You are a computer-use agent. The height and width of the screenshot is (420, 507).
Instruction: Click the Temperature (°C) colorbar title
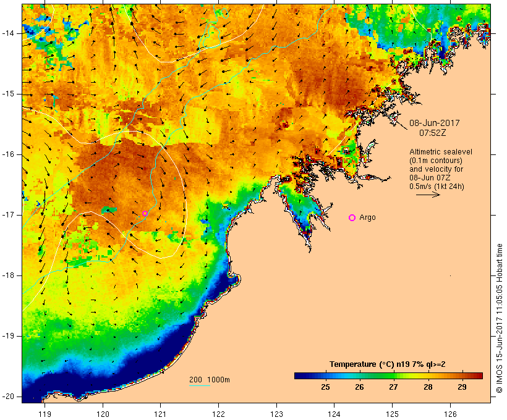(388, 364)
